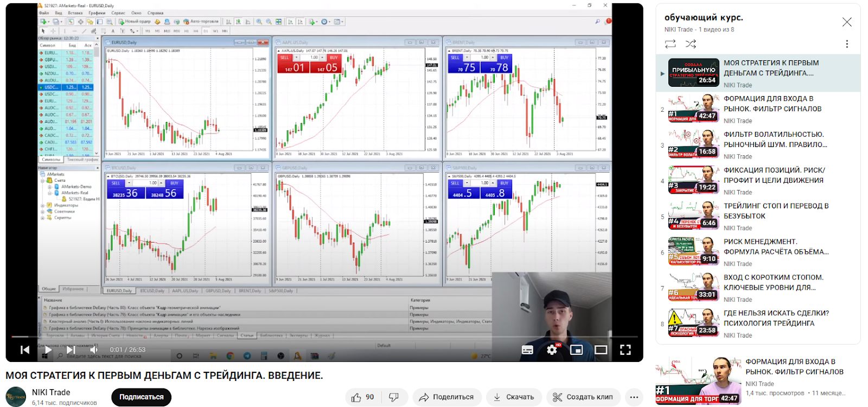Open ВХОД С КОРОТКИМ СТОПОМ video thumbnail
This screenshot has height=407, width=868.
click(x=694, y=287)
